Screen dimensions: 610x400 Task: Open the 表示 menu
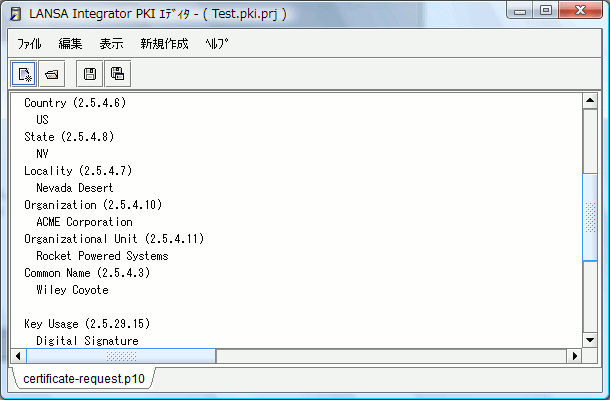point(111,44)
